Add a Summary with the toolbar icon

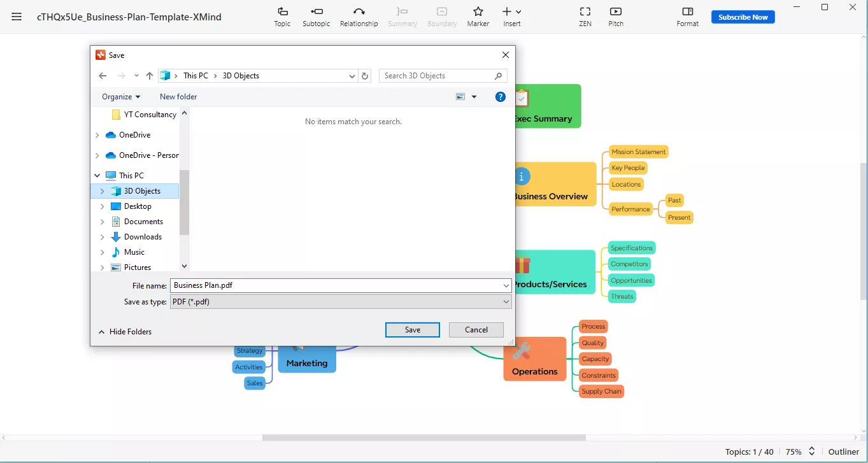tap(402, 17)
